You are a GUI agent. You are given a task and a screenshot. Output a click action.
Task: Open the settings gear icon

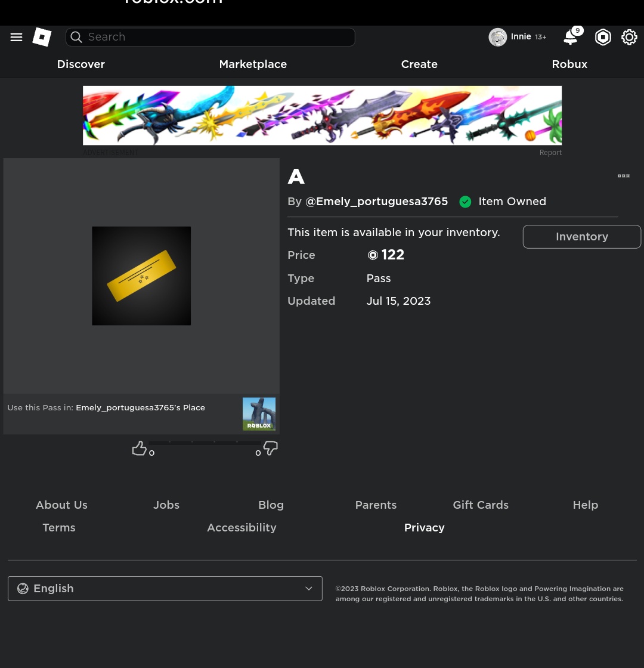pos(629,37)
